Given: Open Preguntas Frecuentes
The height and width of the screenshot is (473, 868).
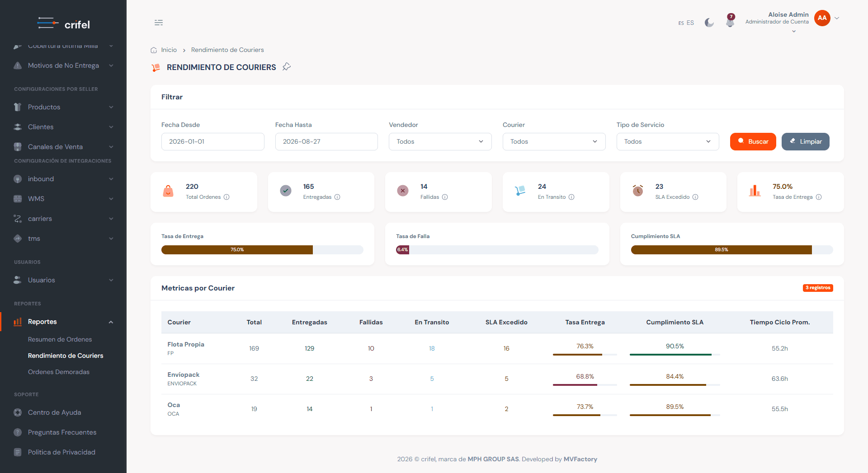Looking at the screenshot, I should pyautogui.click(x=62, y=432).
